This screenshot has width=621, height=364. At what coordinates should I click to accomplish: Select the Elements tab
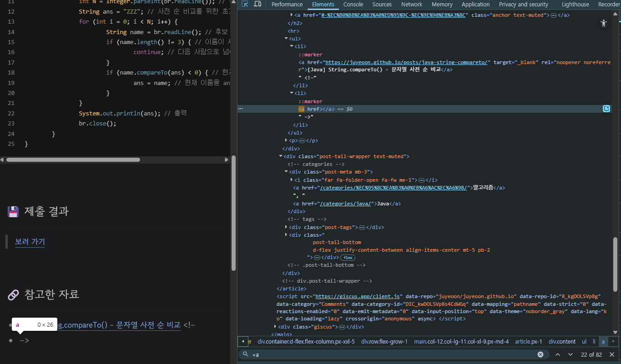pos(323,4)
